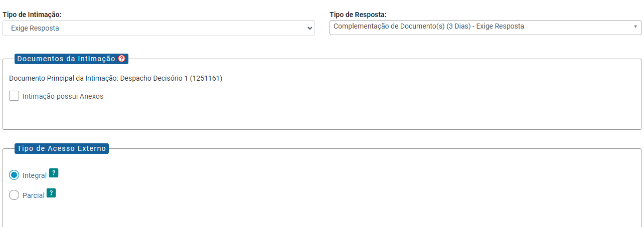This screenshot has height=227, width=644.
Task: Open red help icon beside Documentos da Intimação
Action: click(121, 59)
